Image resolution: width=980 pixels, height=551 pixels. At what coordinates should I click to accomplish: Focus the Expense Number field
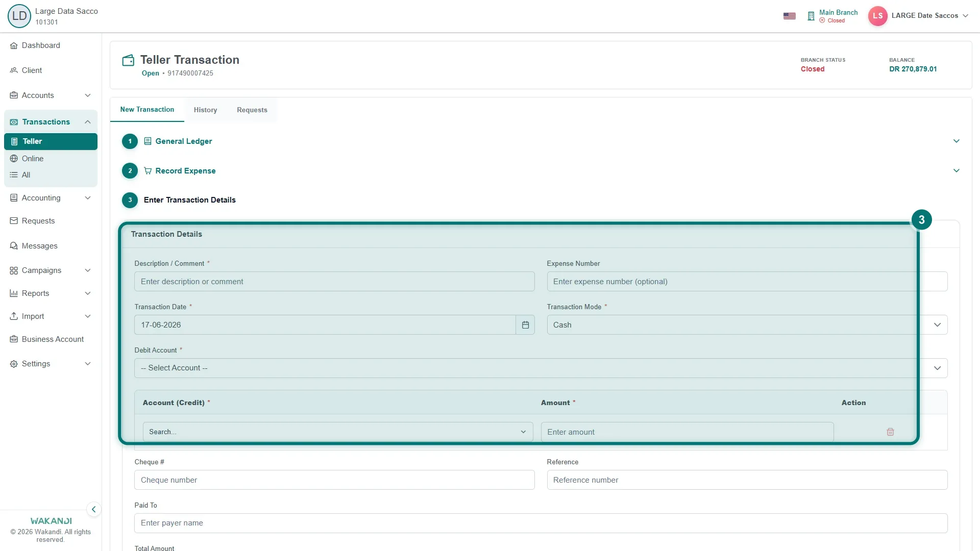click(x=747, y=282)
